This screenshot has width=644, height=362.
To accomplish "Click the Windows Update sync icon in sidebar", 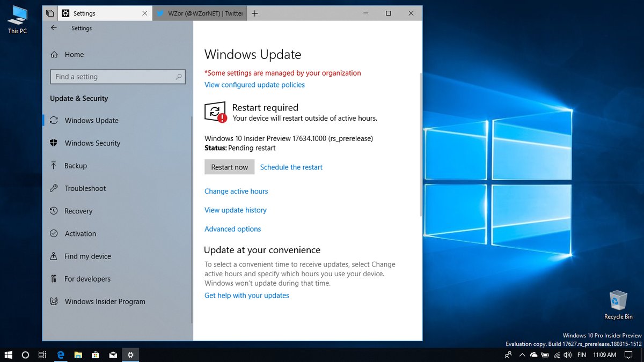I will tap(54, 121).
